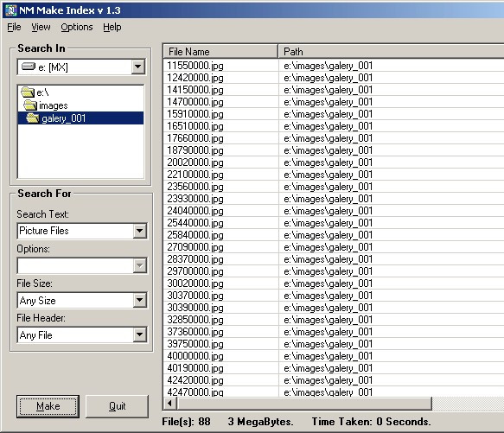Click the path cell of 11550000.jpg row
The height and width of the screenshot is (433, 504).
pyautogui.click(x=329, y=66)
